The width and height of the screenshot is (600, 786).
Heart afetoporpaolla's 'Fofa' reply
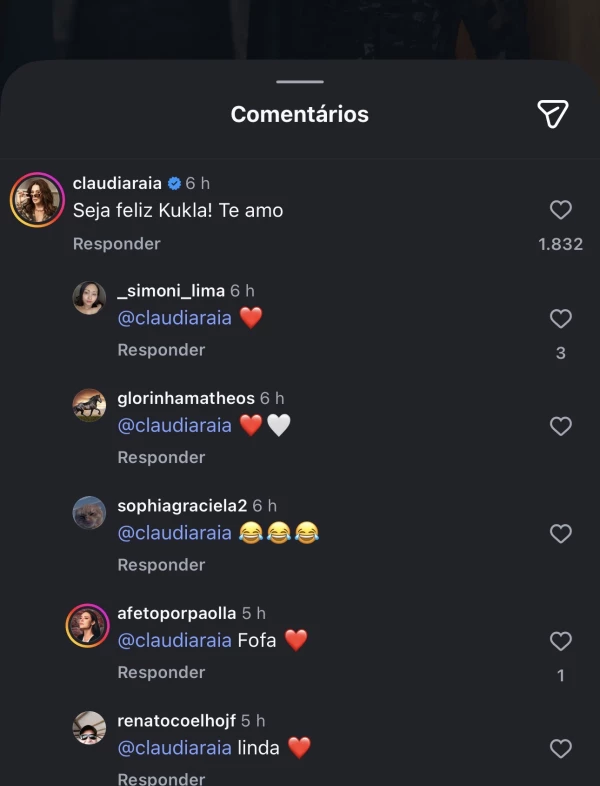tap(561, 641)
